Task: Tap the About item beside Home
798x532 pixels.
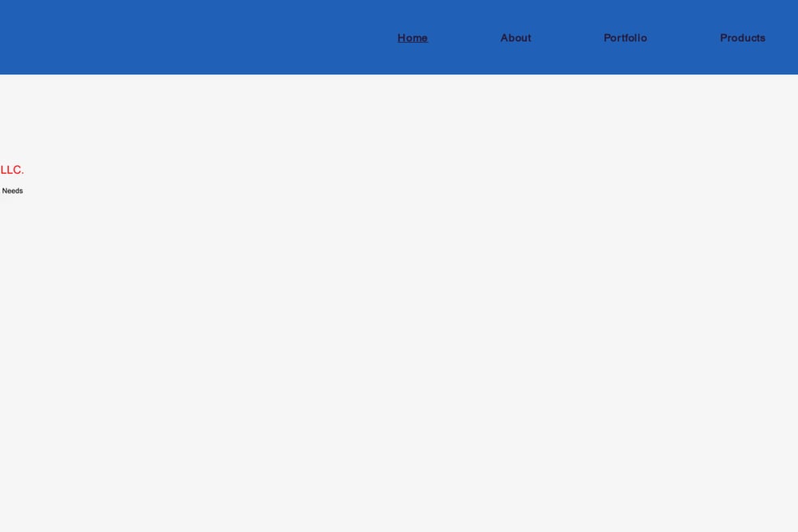Action: tap(516, 38)
